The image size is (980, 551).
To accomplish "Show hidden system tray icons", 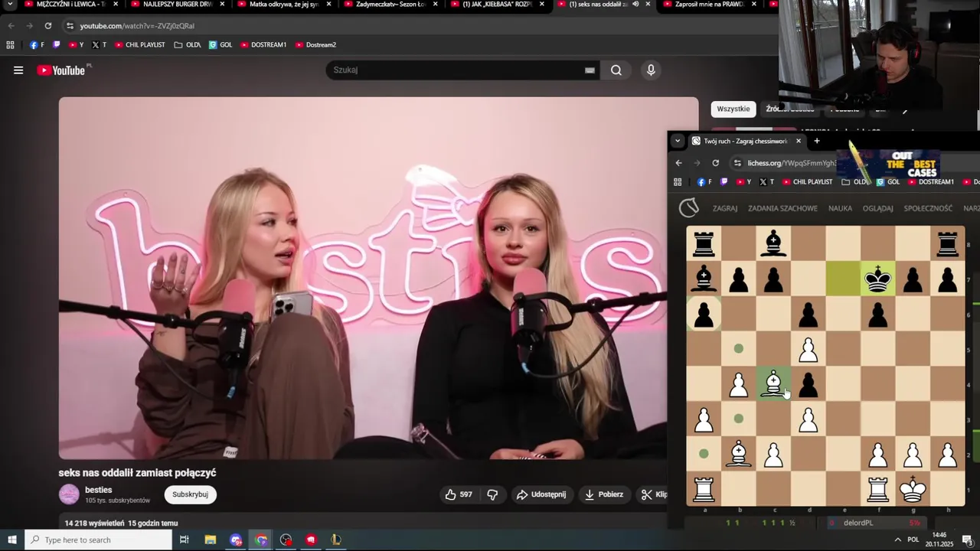I will click(897, 540).
